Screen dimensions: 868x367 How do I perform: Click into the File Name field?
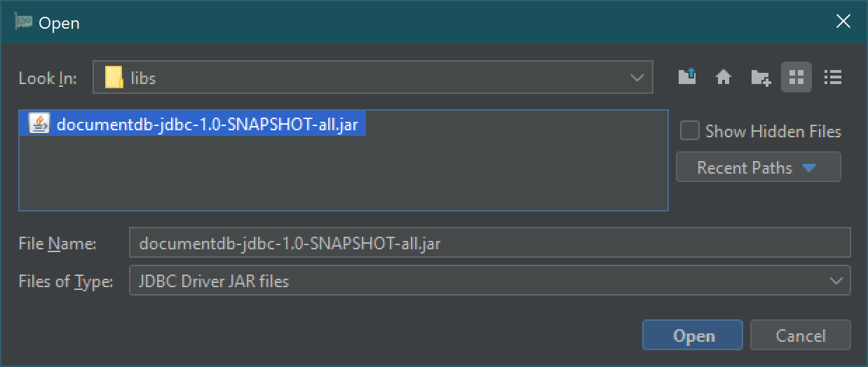[x=489, y=243]
